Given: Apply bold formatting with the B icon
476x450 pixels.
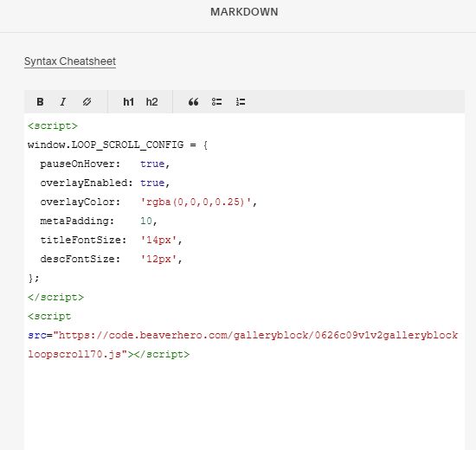Looking at the screenshot, I should 40,102.
